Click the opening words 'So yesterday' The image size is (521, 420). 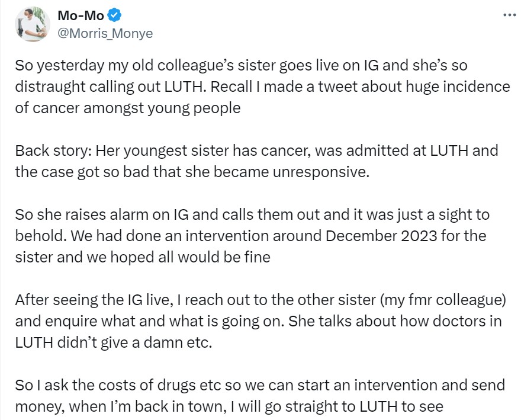click(x=59, y=65)
